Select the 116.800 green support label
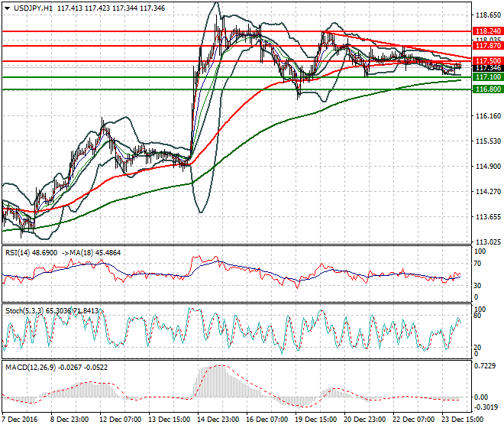 click(x=488, y=89)
